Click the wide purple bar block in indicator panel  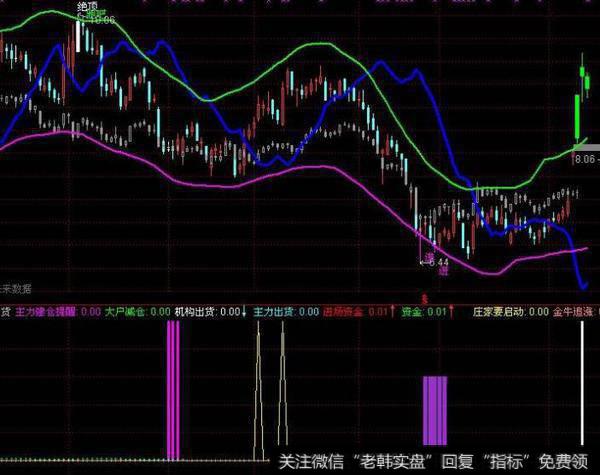(435, 411)
